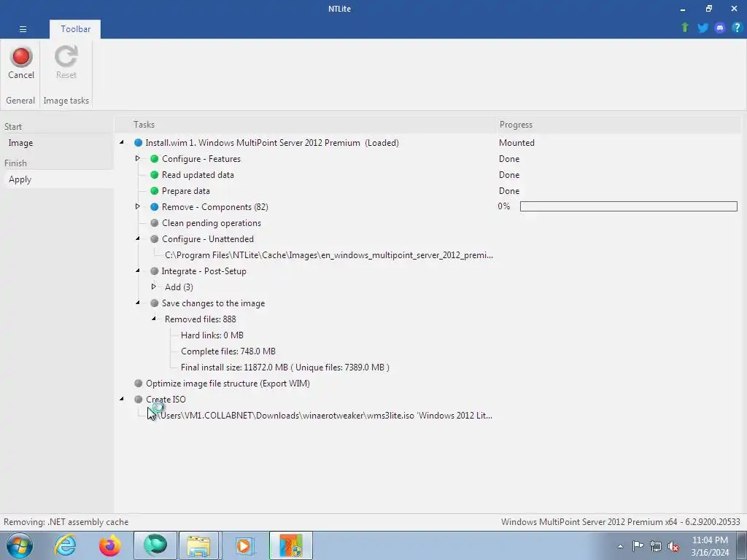Click the blue help question icon
The height and width of the screenshot is (560, 747).
(x=737, y=28)
